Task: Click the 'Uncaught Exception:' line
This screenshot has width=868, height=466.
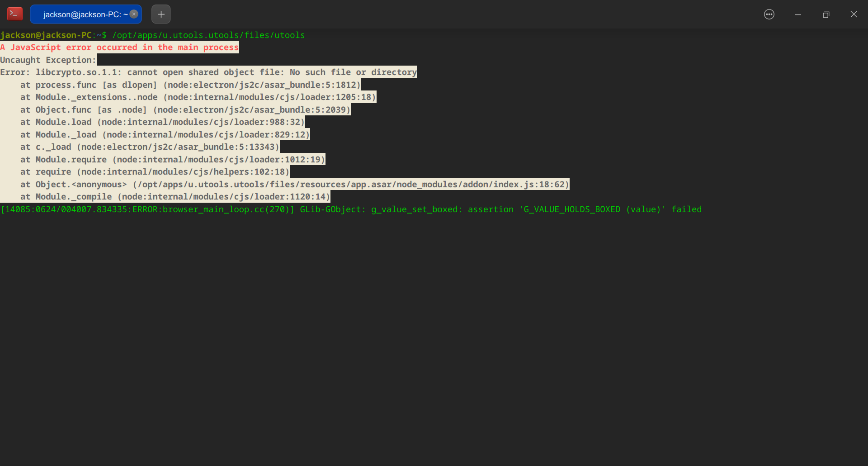Action: pyautogui.click(x=48, y=60)
